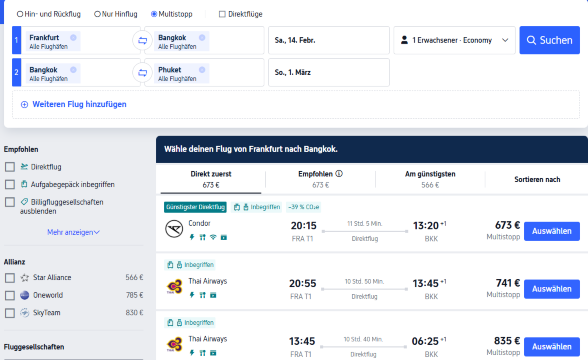Swap Frankfurt and Bangkok airports icon
The width and height of the screenshot is (588, 360).
(142, 40)
